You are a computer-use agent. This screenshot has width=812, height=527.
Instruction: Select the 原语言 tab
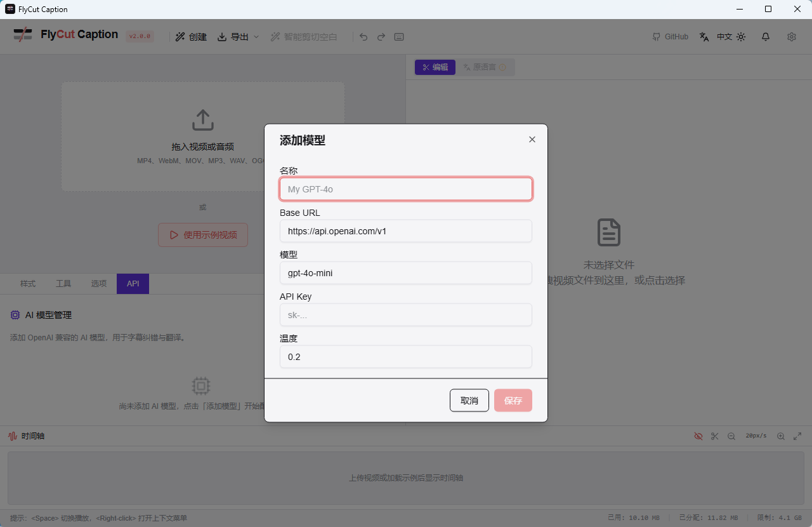[x=485, y=67]
